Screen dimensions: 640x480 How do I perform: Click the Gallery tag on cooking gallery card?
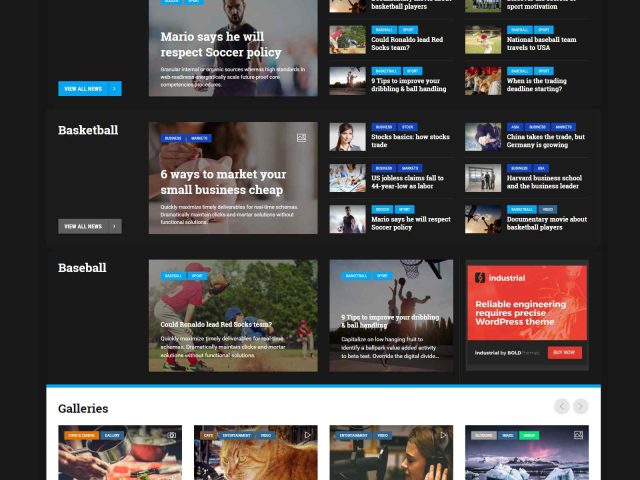(112, 436)
